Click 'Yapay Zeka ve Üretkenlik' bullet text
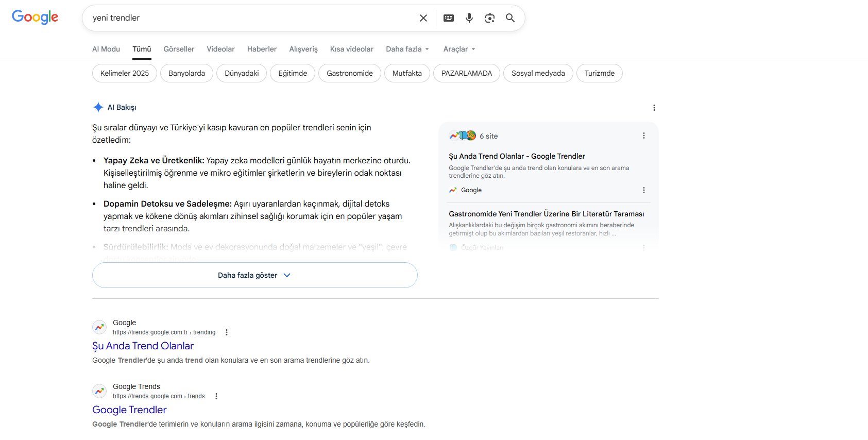Screen dimensions: 868x440 (x=154, y=160)
